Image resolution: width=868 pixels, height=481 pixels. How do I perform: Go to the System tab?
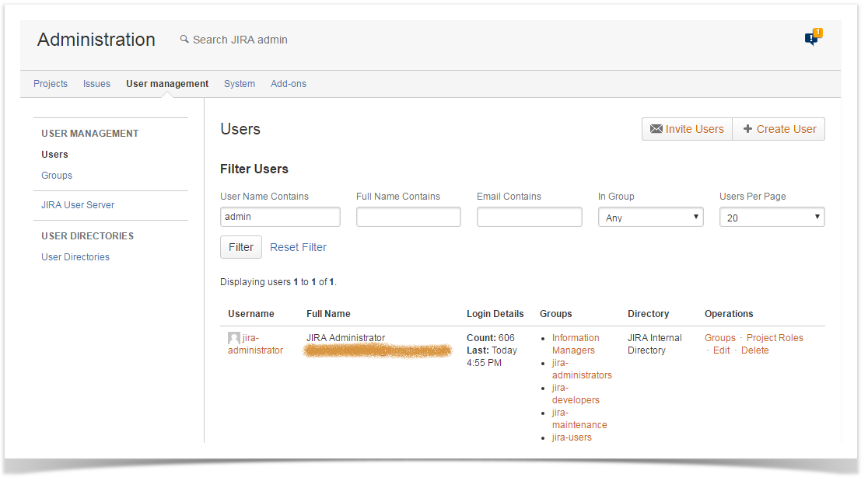pos(240,84)
